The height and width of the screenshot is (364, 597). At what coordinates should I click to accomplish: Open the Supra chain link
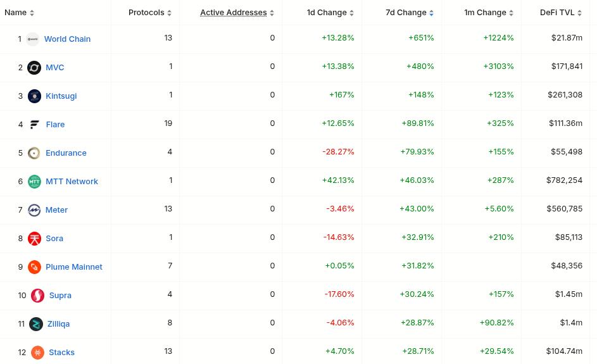60,296
